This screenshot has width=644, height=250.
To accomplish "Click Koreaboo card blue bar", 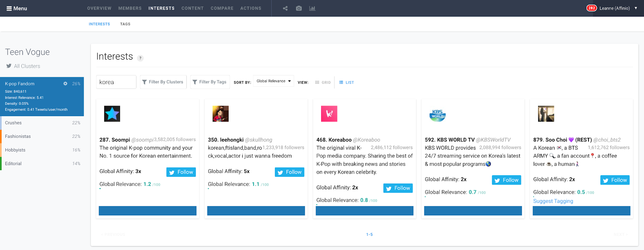I will point(365,211).
